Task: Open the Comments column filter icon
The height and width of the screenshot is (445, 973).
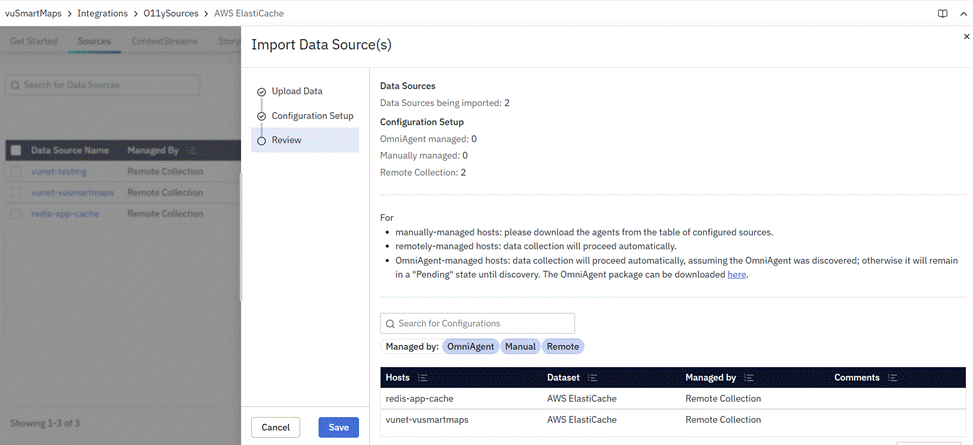Action: [x=892, y=378]
